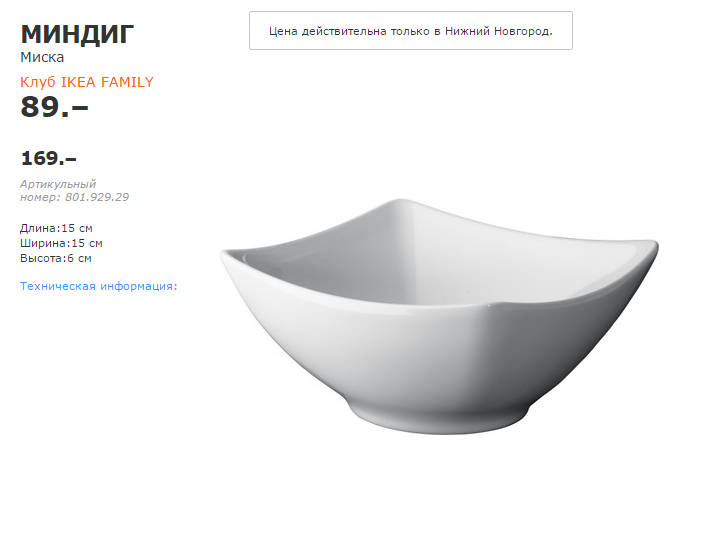Click the Миска product subtitle
Viewport: 703px width, 553px height.
click(x=42, y=57)
